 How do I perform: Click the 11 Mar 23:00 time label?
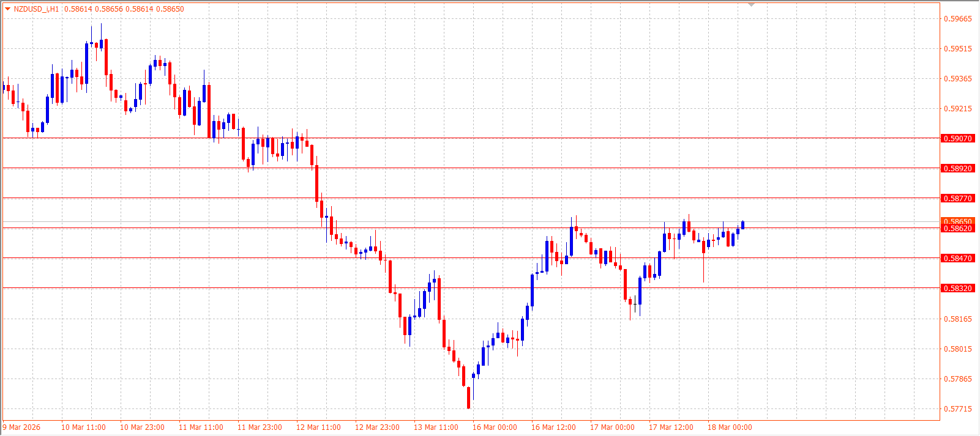(260, 427)
